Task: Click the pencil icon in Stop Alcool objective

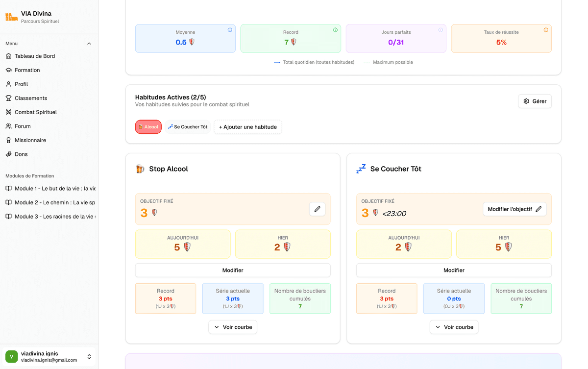Action: point(317,209)
